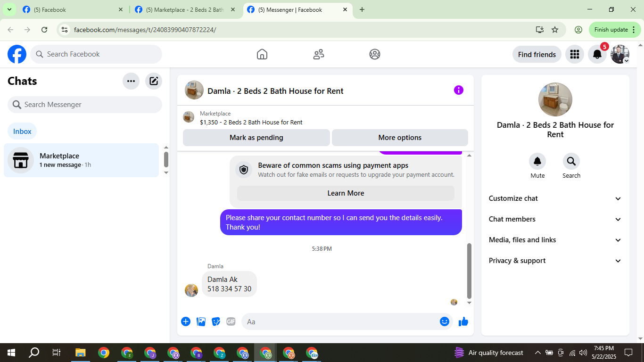The height and width of the screenshot is (362, 644).
Task: Click Damla's avatar beside her message
Action: (x=191, y=290)
